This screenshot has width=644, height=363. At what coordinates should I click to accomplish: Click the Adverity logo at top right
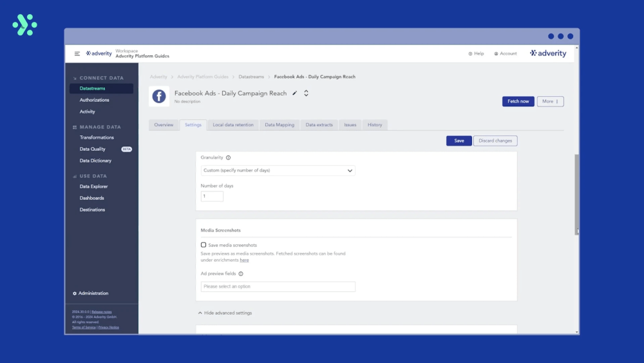pos(548,54)
